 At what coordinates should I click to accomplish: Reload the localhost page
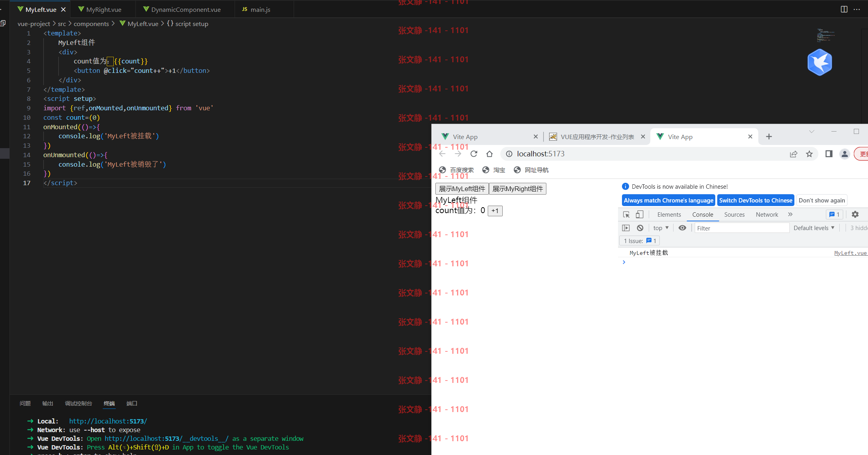click(474, 154)
